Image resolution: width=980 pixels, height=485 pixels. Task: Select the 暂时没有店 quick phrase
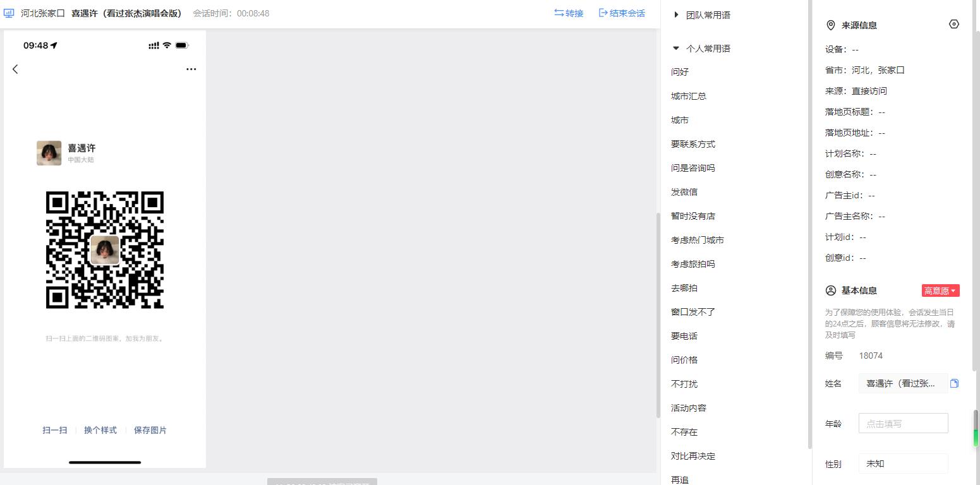coord(693,216)
